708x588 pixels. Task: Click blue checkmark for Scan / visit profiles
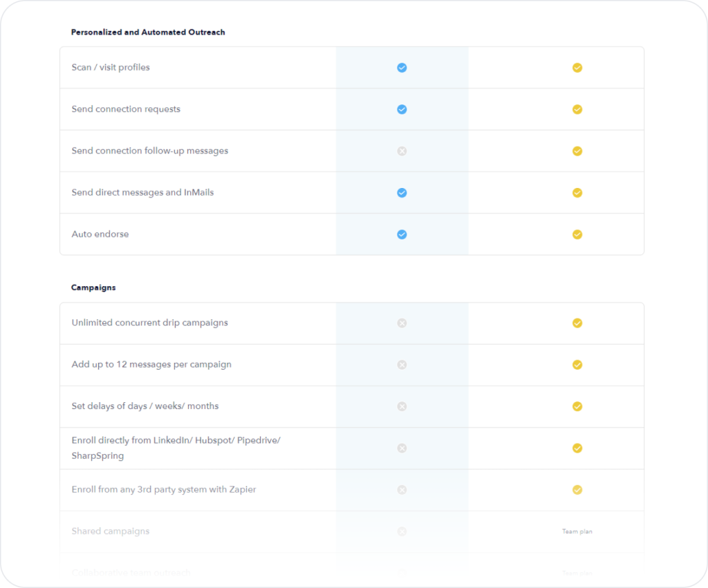[x=402, y=68]
